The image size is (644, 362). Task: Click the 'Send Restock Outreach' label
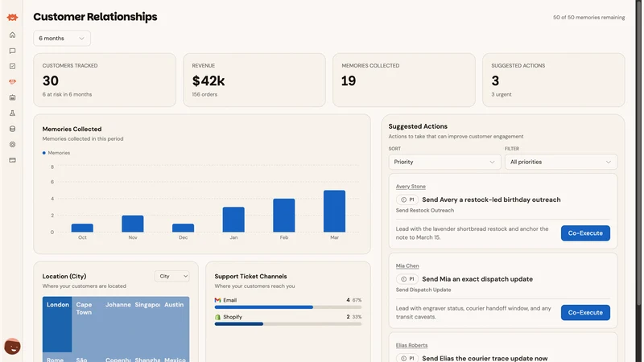425,210
